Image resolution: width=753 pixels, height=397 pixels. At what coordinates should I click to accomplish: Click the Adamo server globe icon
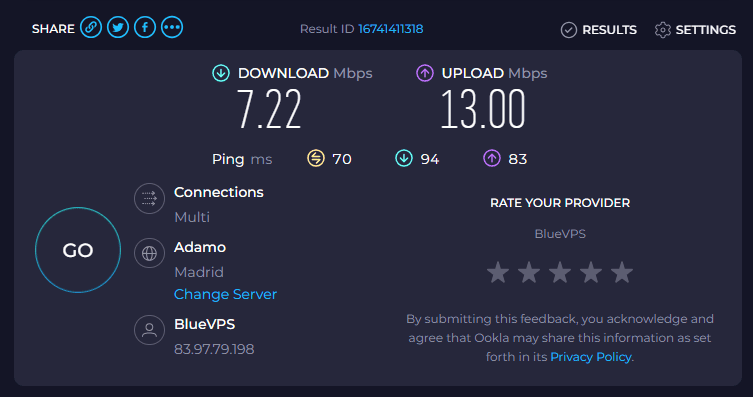coord(149,253)
